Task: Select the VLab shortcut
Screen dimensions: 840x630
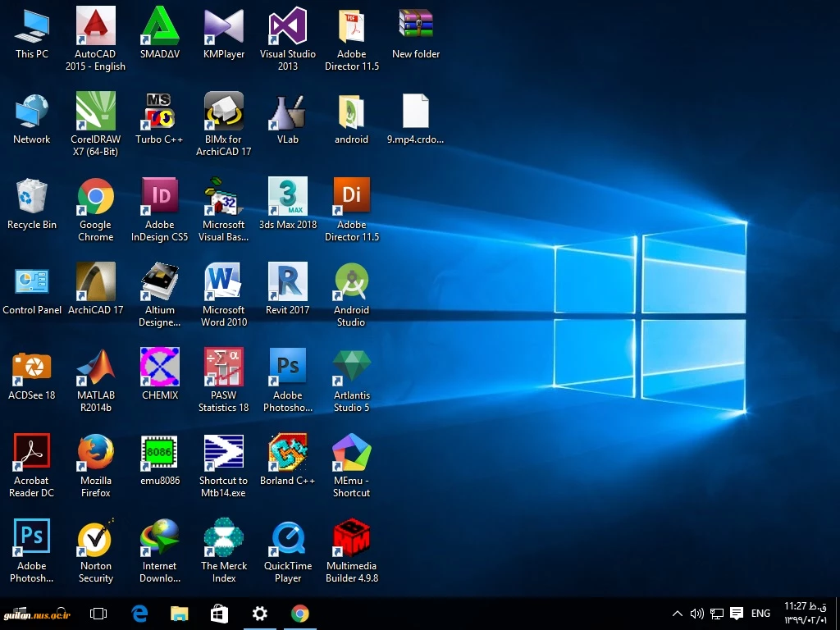Action: coord(288,118)
